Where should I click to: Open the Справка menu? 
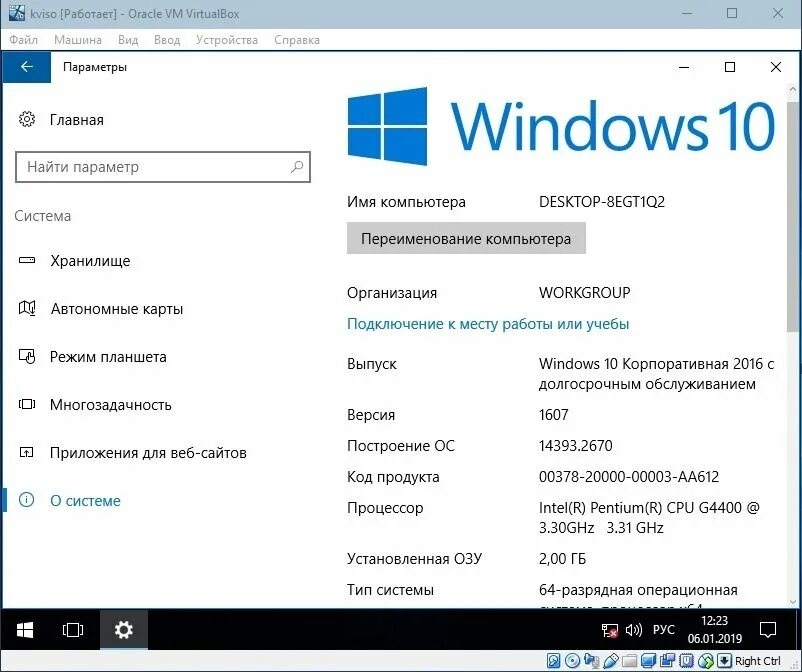click(x=297, y=40)
